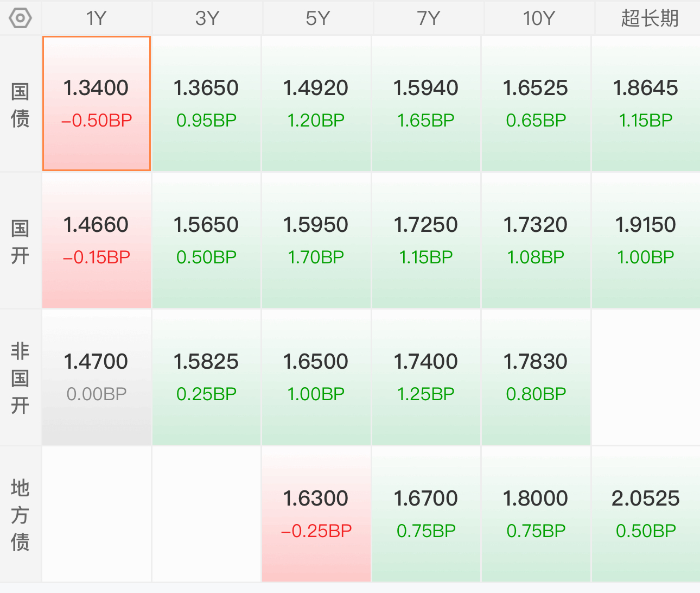Click 国开 7Y cell showing 1.7250
This screenshot has height=593, width=700.
point(426,241)
